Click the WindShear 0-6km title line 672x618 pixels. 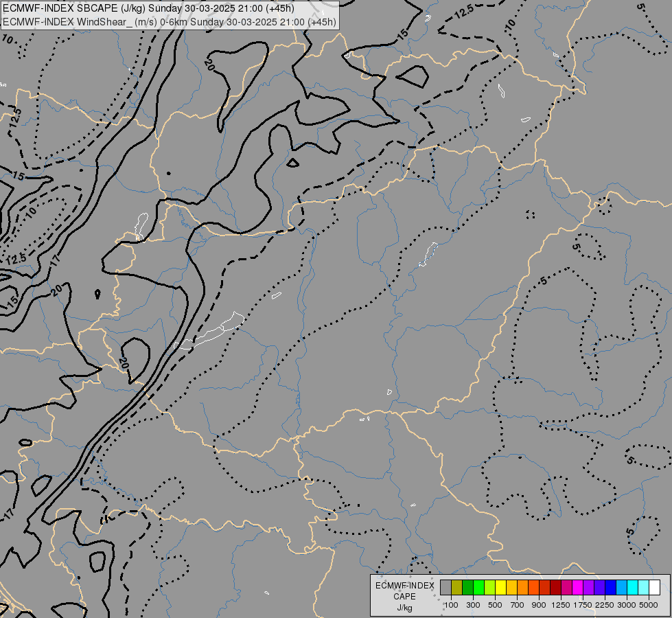[170, 22]
